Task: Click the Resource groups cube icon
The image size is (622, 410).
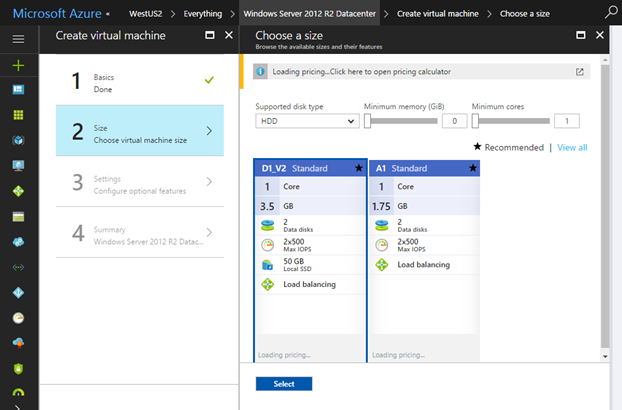Action: coord(18,140)
